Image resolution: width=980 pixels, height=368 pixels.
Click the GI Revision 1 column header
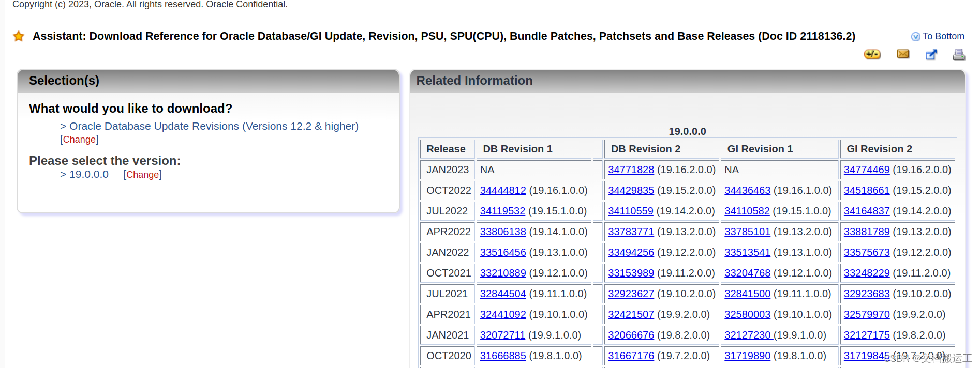pos(779,149)
